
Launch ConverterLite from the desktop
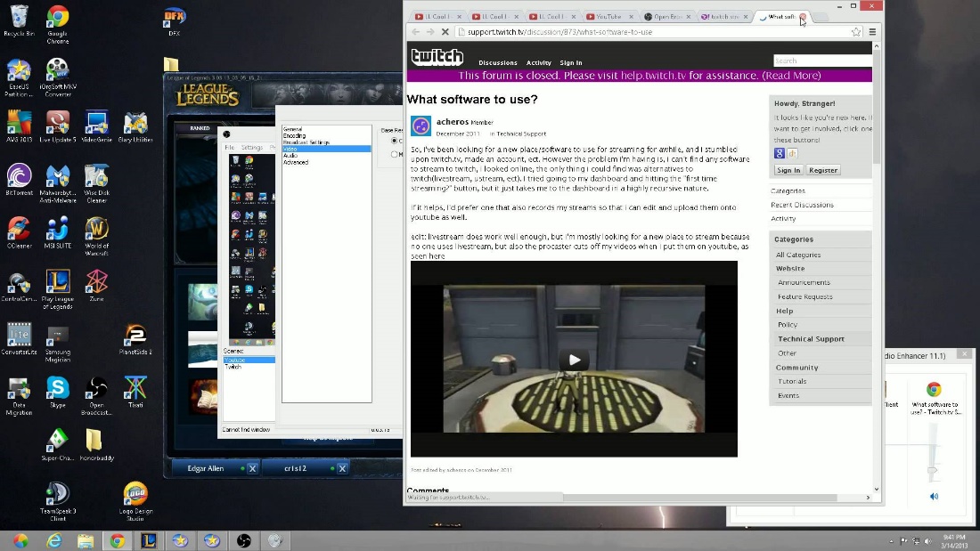point(19,338)
